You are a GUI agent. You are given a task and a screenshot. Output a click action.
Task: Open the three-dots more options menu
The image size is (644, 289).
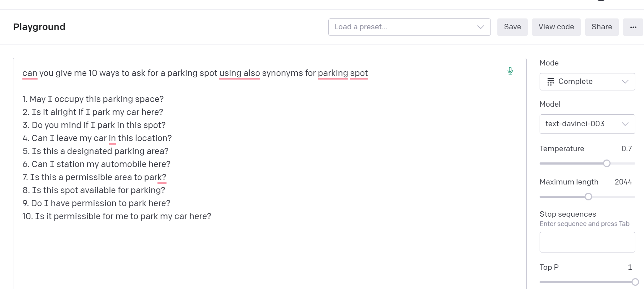click(633, 27)
